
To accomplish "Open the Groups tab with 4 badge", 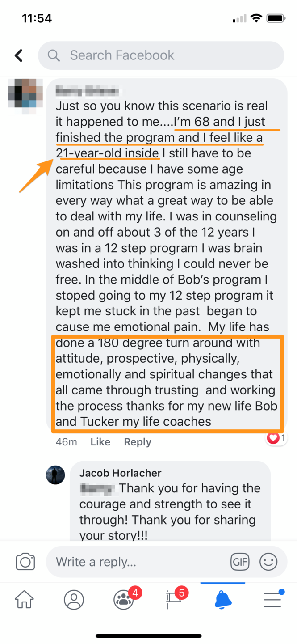I will [x=124, y=600].
